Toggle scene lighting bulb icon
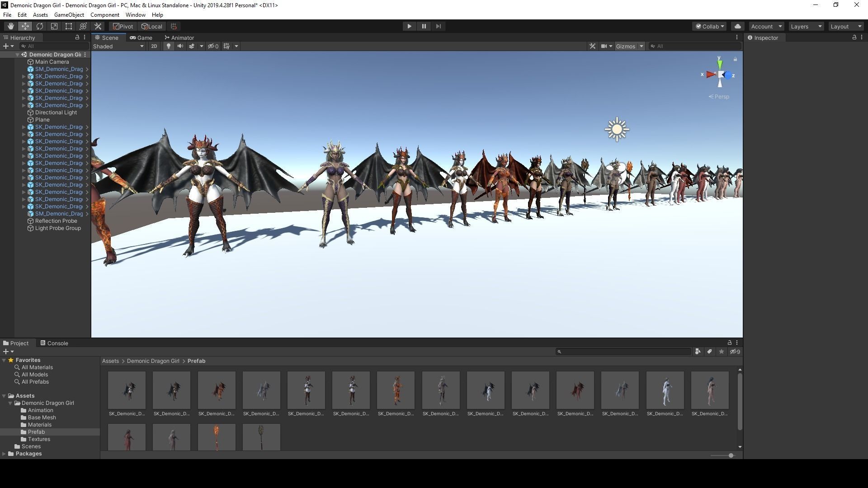Image resolution: width=868 pixels, height=488 pixels. (x=169, y=46)
